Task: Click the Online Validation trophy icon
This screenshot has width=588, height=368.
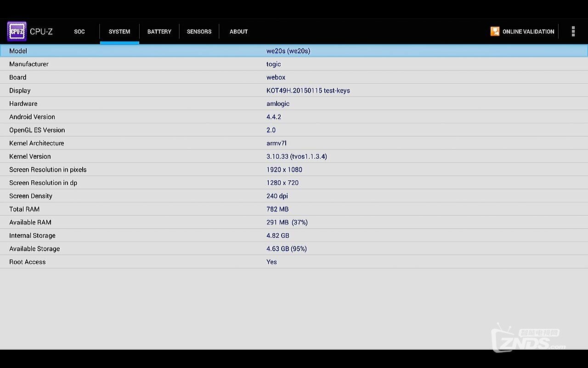Action: pos(495,31)
